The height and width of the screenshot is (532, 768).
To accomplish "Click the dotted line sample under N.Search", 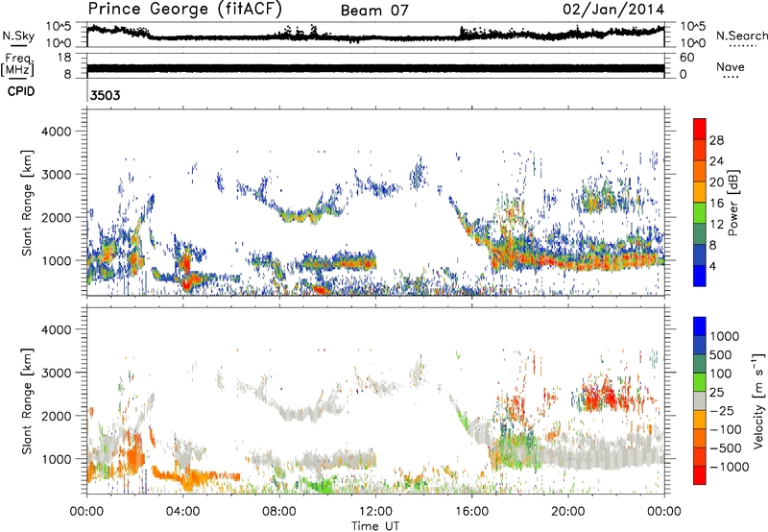I will point(742,45).
